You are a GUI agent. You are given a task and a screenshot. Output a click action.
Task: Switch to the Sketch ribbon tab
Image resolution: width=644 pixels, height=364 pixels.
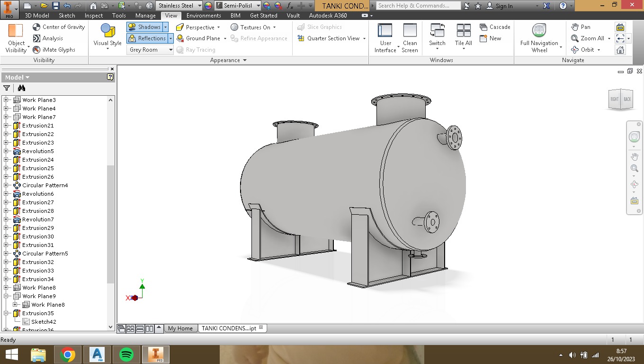[67, 16]
